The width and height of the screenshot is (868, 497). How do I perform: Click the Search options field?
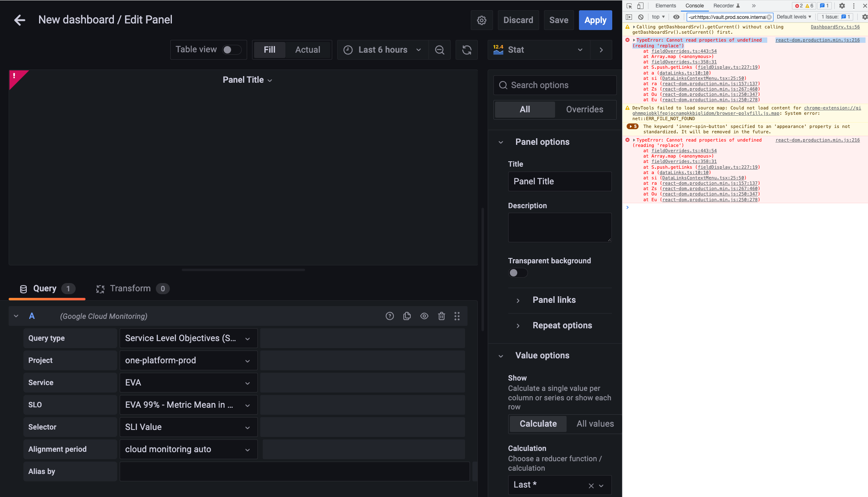(x=555, y=85)
